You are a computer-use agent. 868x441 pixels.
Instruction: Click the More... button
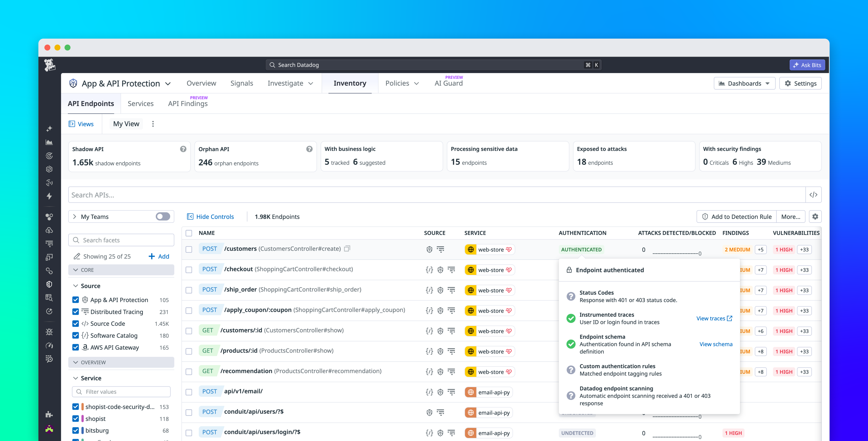pos(791,216)
